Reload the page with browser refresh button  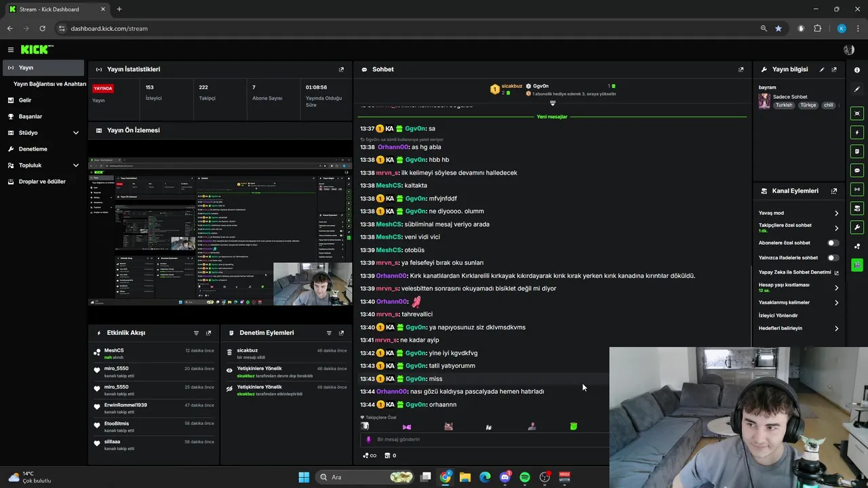pos(42,28)
